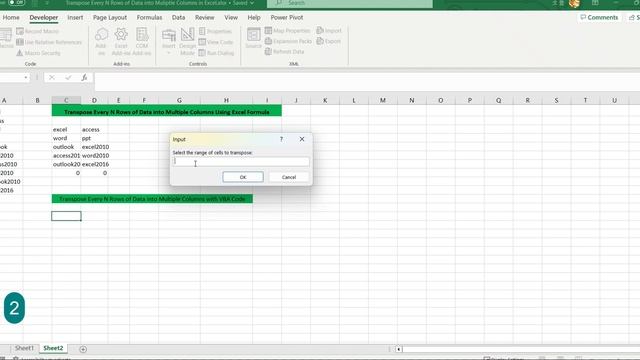Open Excel Add-ins
The width and height of the screenshot is (640, 360).
[x=121, y=42]
